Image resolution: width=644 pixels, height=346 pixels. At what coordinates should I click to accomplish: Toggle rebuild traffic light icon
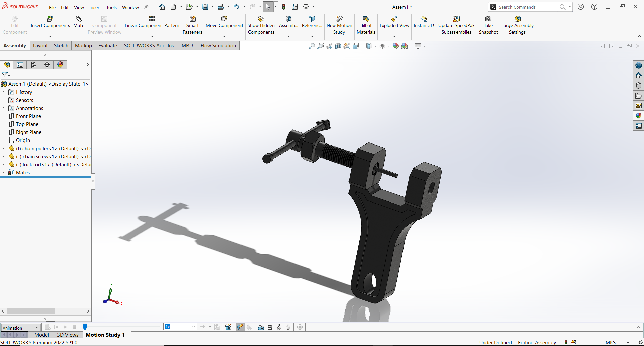point(284,7)
